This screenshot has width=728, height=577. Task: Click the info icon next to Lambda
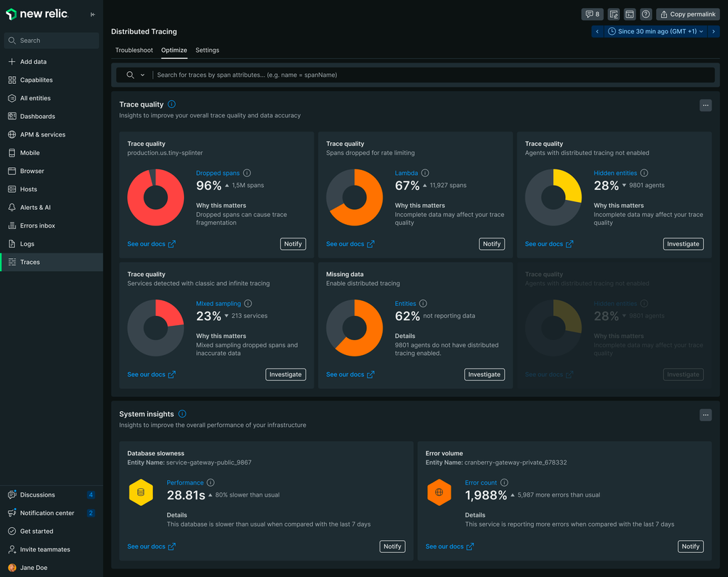coord(425,173)
